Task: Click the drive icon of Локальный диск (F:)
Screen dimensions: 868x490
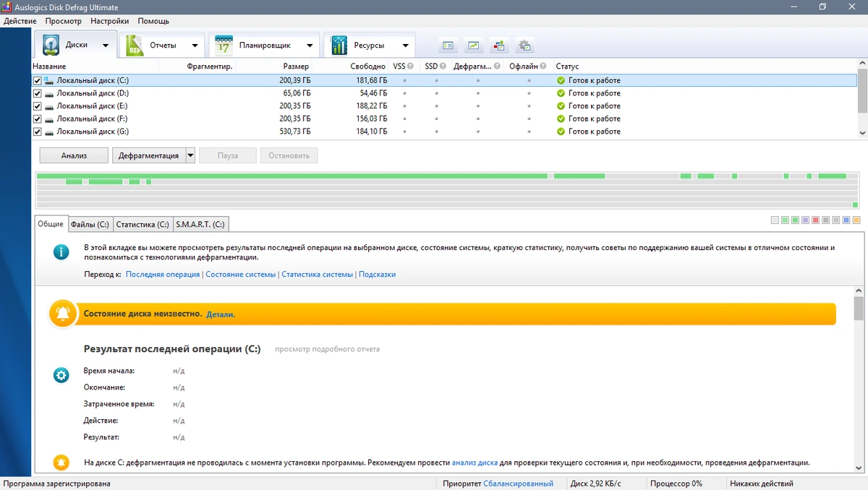Action: click(48, 119)
